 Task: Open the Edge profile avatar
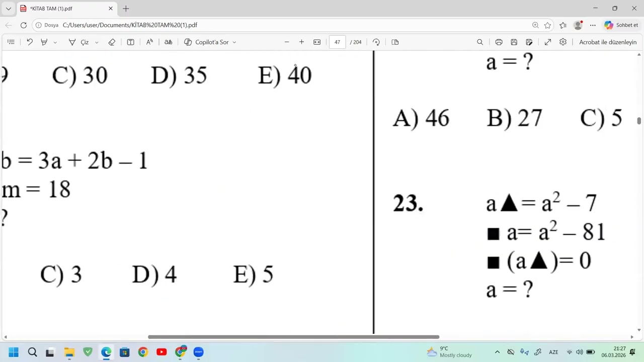(578, 25)
